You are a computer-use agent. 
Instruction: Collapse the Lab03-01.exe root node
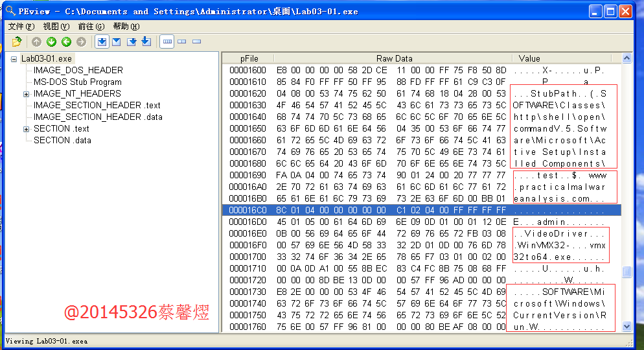point(14,59)
